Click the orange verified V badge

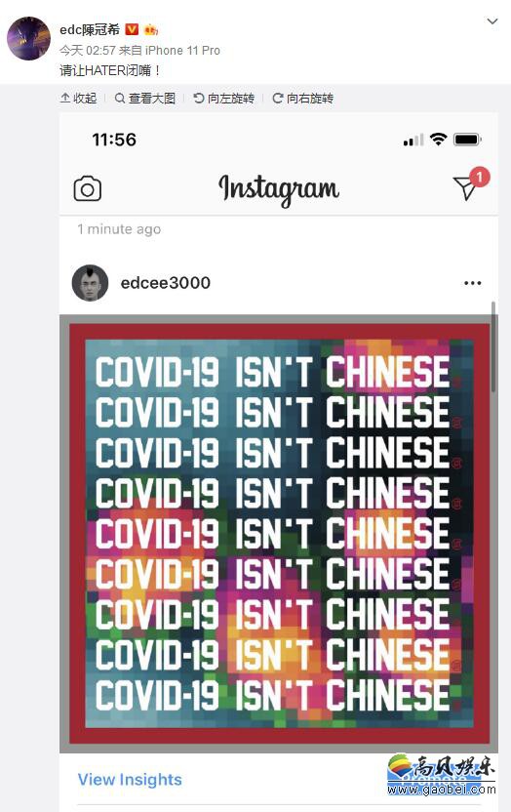[x=132, y=29]
